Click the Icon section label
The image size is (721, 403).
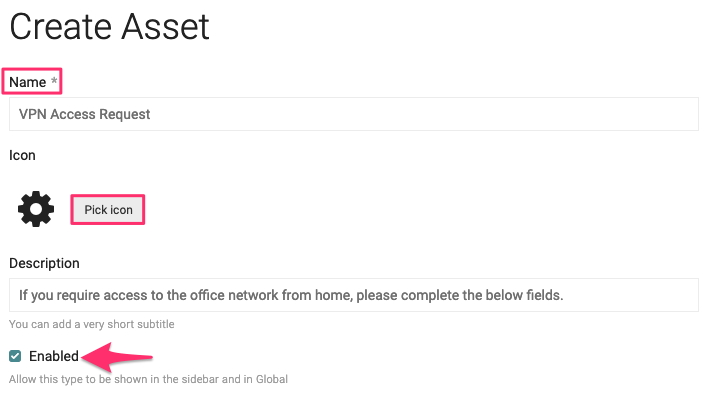coord(22,155)
